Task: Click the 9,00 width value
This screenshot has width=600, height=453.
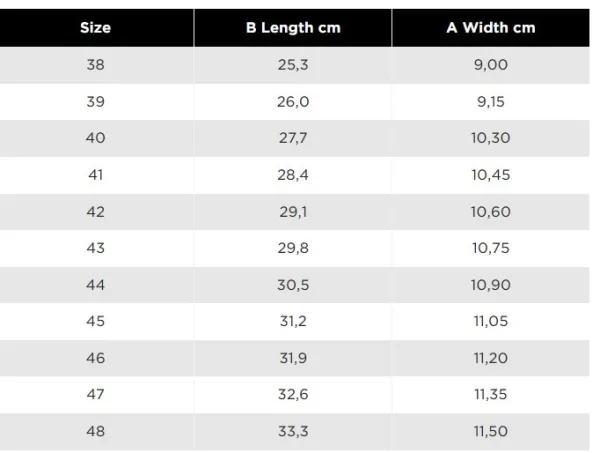Action: pyautogui.click(x=490, y=65)
